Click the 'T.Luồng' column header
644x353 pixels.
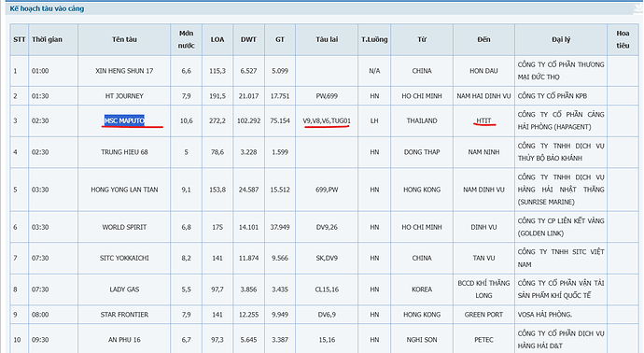374,39
